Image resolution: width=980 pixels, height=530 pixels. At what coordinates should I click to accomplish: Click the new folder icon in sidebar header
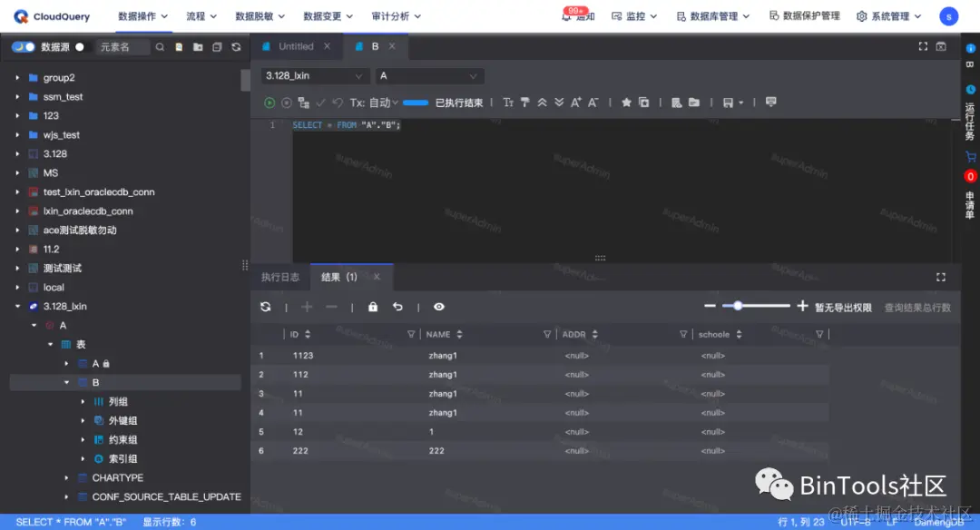click(x=198, y=47)
